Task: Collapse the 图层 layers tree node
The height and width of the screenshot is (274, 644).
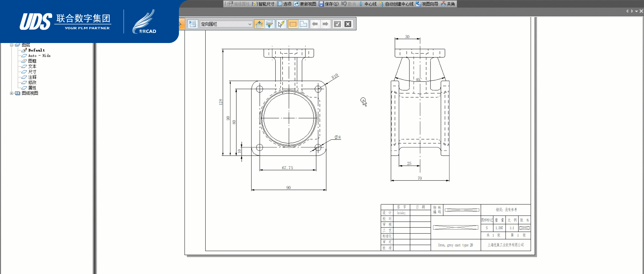Action: [x=12, y=45]
